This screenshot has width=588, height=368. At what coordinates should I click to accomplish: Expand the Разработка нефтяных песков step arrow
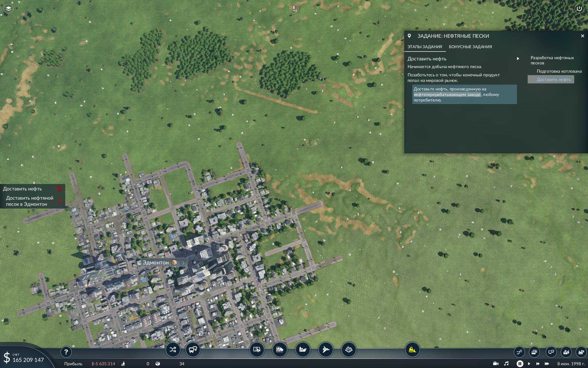click(518, 59)
